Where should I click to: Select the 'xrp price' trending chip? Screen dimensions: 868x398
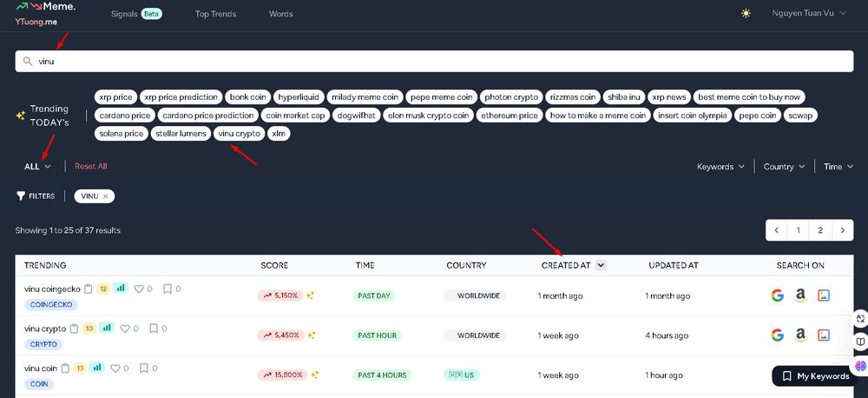[115, 97]
